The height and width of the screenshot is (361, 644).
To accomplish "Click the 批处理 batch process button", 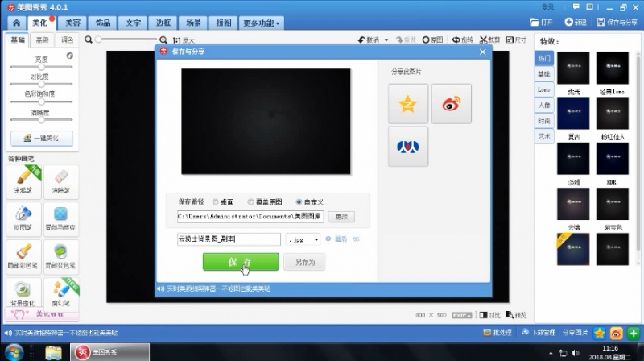I will click(497, 333).
